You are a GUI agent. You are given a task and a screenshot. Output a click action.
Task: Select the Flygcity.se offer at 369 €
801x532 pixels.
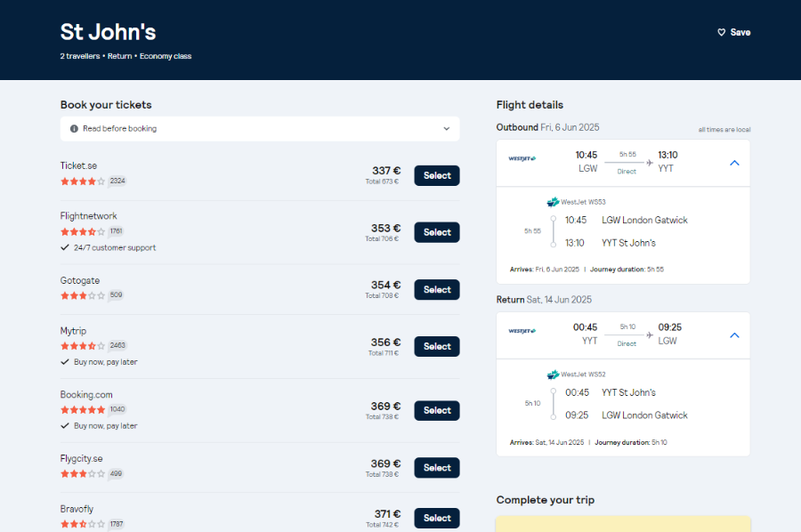[x=437, y=468]
